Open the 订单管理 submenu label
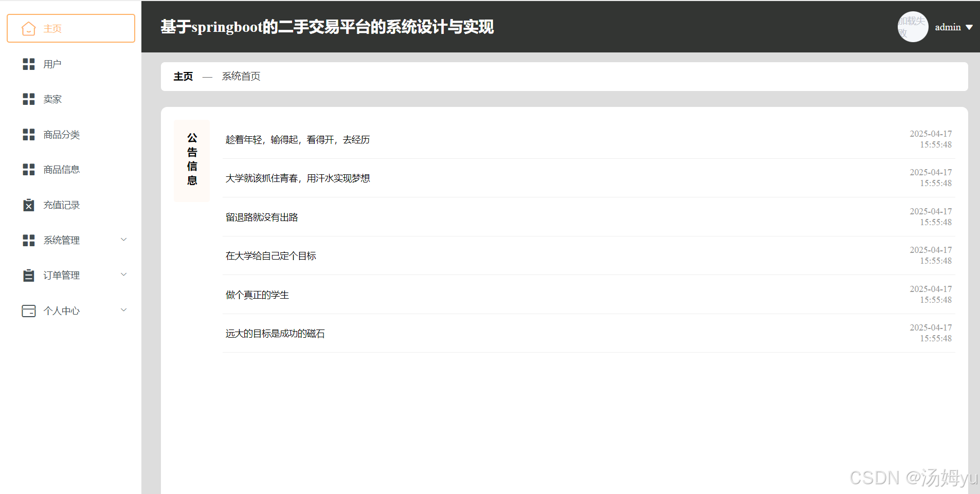Viewport: 980px width, 494px height. (62, 276)
